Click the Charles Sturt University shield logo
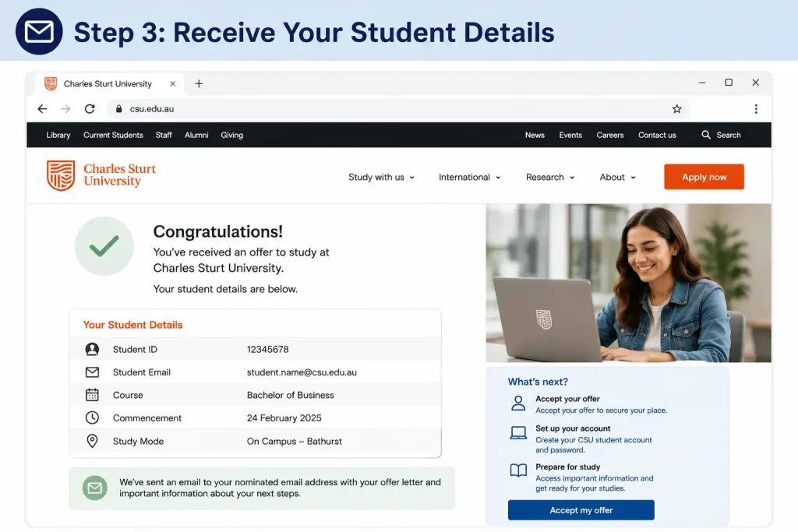Image resolution: width=798 pixels, height=532 pixels. [x=61, y=175]
